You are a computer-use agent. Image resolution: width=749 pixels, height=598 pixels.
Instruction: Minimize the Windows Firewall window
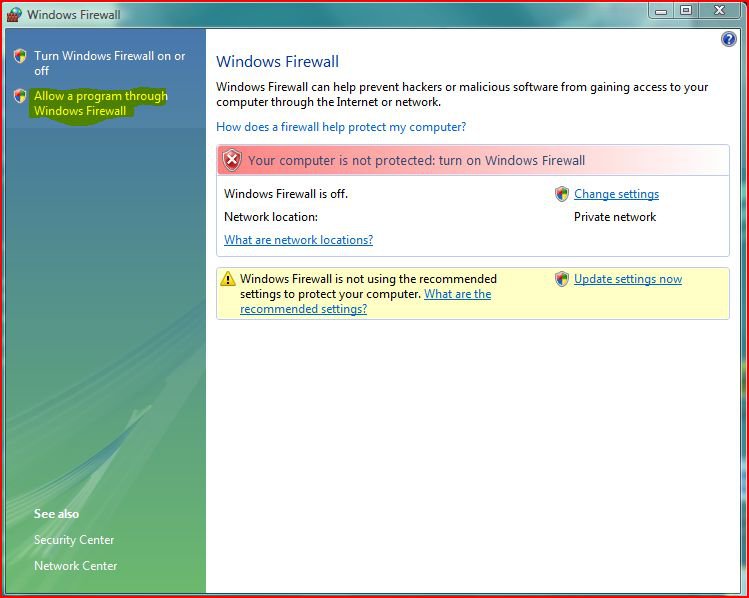pos(661,11)
